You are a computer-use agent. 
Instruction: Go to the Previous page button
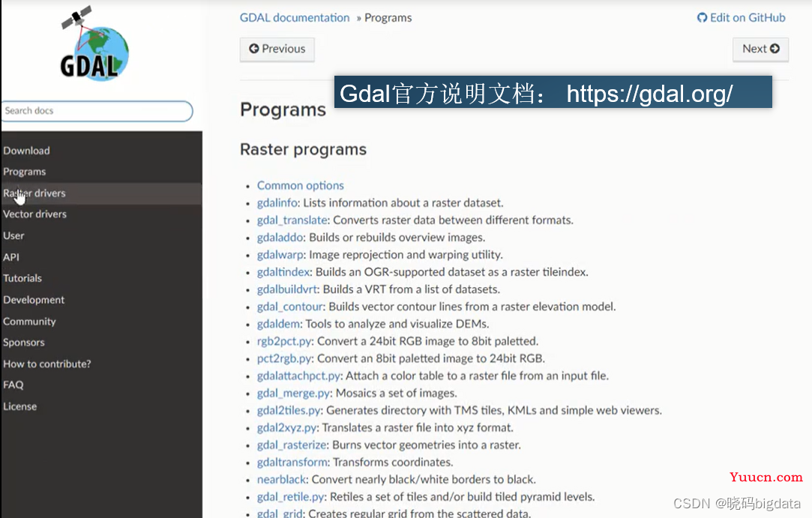point(277,49)
